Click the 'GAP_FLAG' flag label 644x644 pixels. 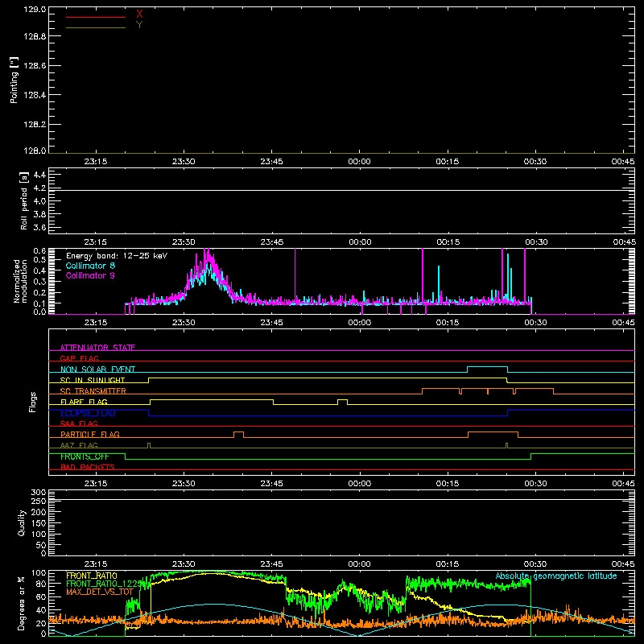pos(79,358)
